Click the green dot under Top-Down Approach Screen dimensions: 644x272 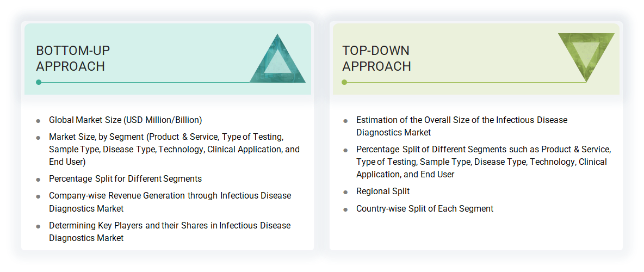[x=344, y=82]
